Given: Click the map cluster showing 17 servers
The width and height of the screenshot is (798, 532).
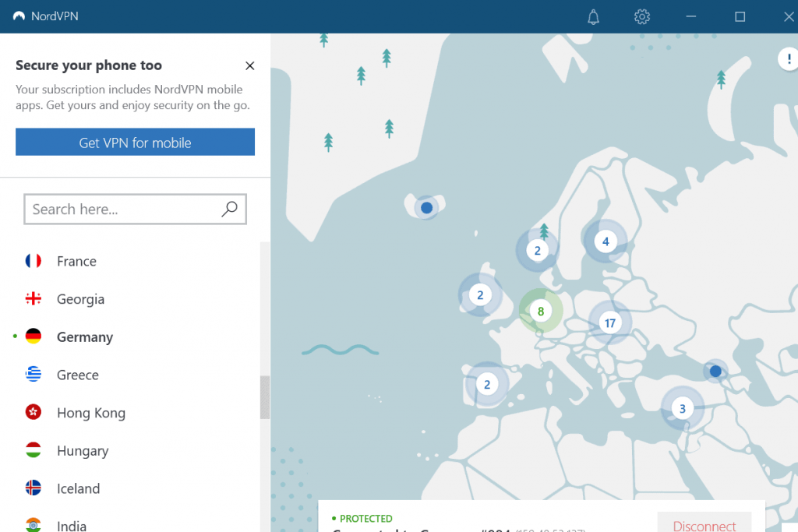Looking at the screenshot, I should pos(611,322).
